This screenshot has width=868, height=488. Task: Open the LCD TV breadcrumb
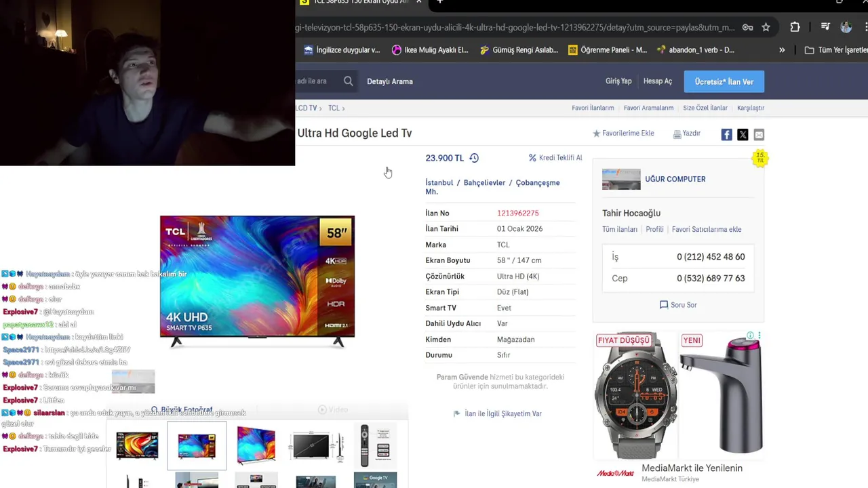[307, 108]
